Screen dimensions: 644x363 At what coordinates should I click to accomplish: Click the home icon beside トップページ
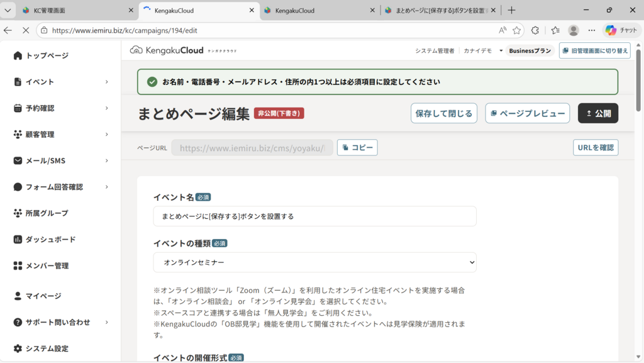click(18, 56)
